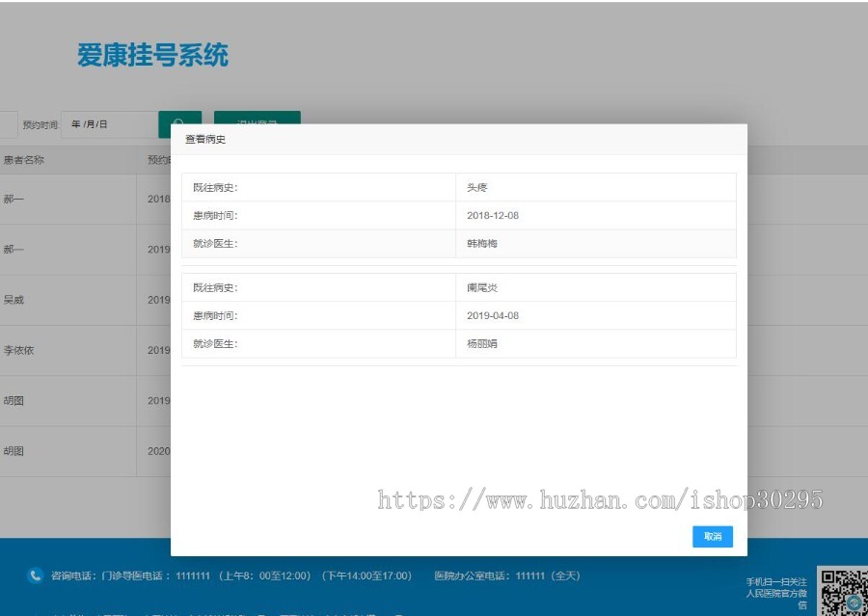
Task: Click the 爱康挂号系统 site title
Action: [152, 55]
